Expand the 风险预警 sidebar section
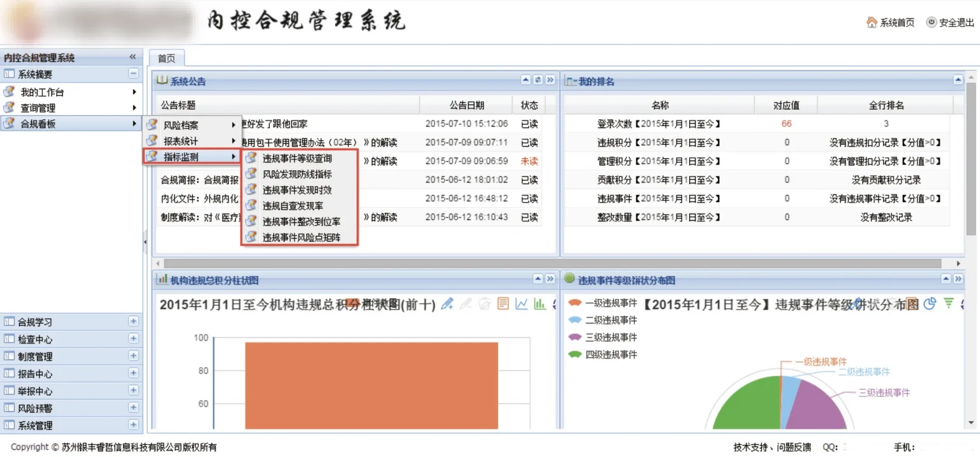Image resolution: width=980 pixels, height=457 pixels. pos(133,408)
